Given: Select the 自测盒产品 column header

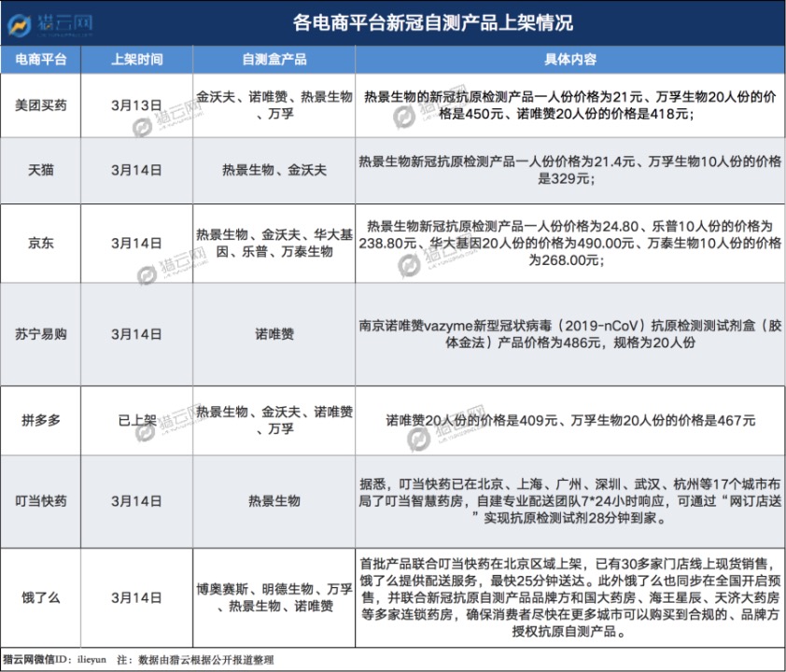Looking at the screenshot, I should click(274, 60).
